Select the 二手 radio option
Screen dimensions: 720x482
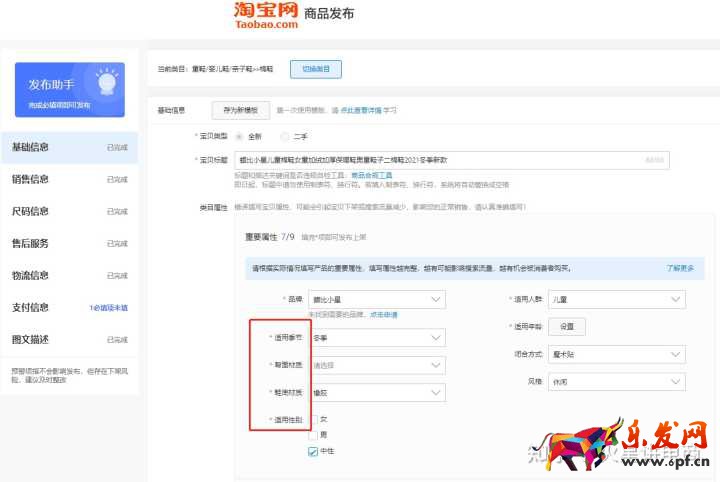286,136
